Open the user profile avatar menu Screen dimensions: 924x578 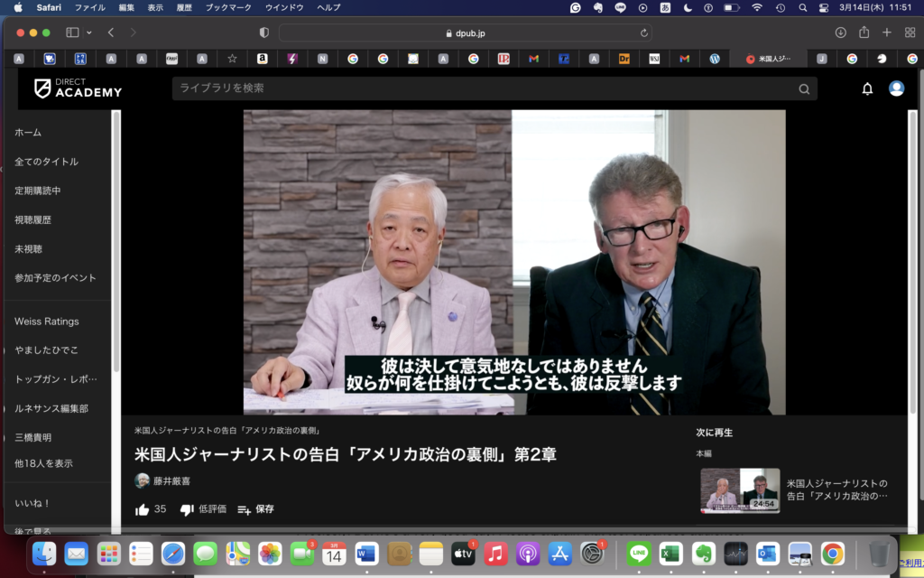click(896, 89)
